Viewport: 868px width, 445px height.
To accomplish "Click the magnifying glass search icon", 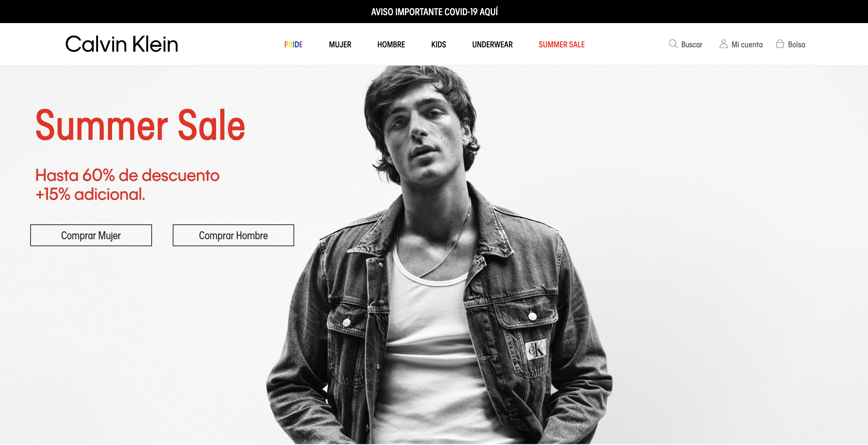I will point(673,44).
